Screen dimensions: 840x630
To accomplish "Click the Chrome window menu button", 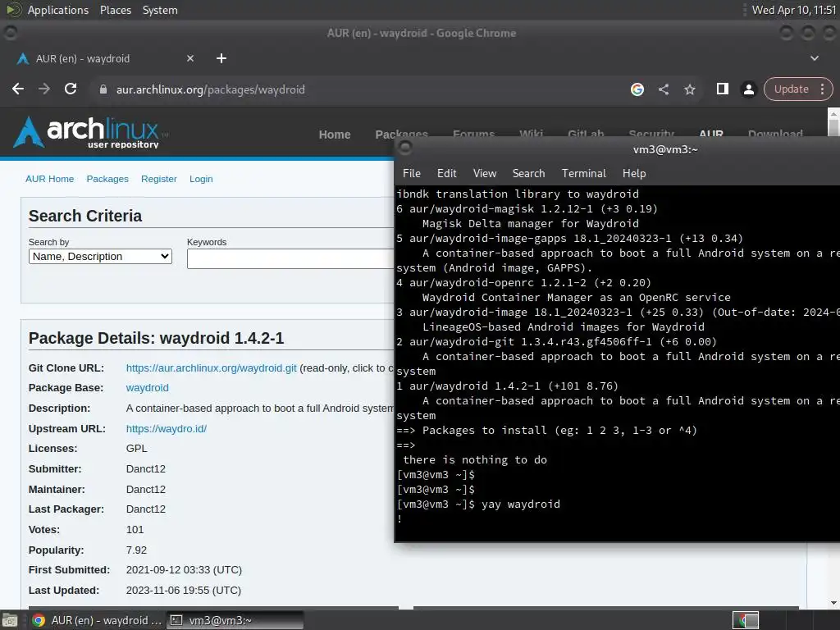I will coord(10,33).
